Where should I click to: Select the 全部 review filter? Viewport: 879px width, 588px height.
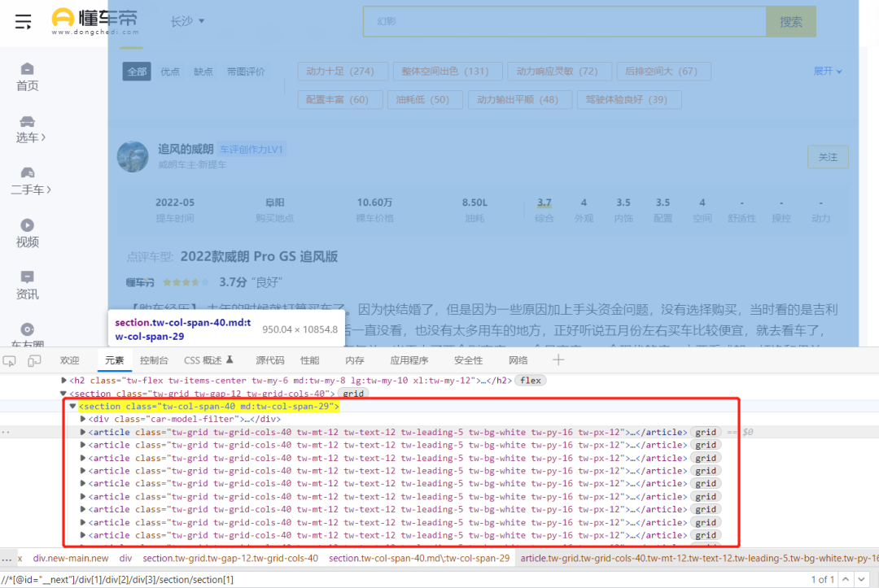137,72
